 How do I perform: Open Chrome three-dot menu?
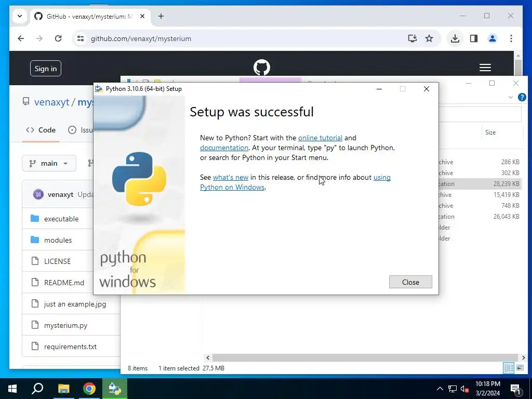point(511,38)
